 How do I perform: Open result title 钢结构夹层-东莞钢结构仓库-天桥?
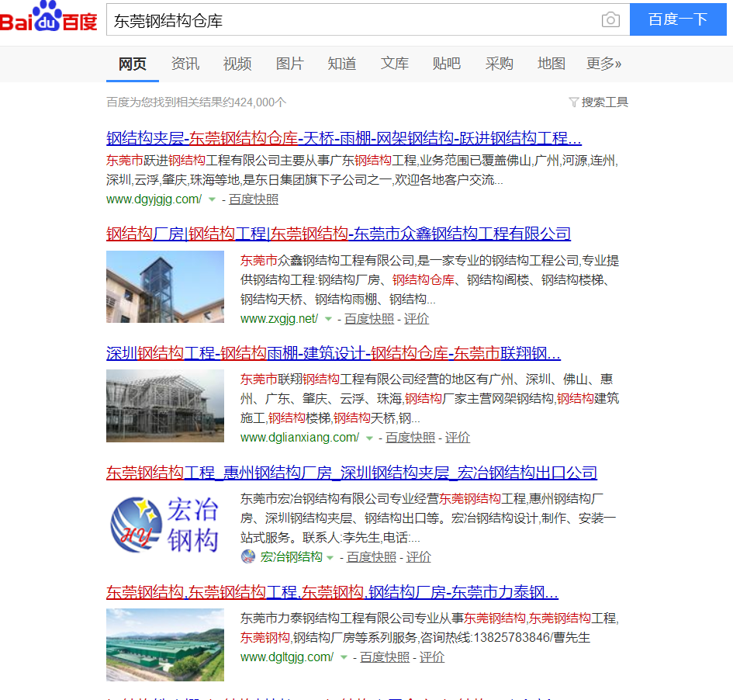coord(344,138)
